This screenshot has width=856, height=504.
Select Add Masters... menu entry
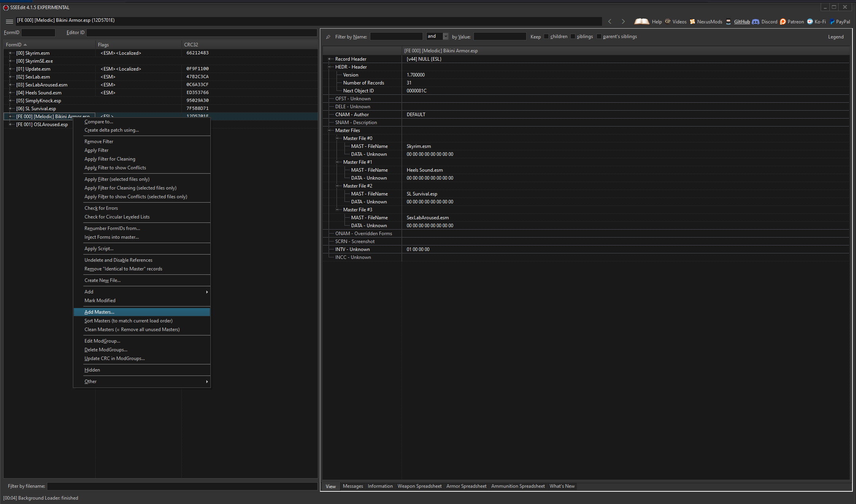(x=142, y=312)
